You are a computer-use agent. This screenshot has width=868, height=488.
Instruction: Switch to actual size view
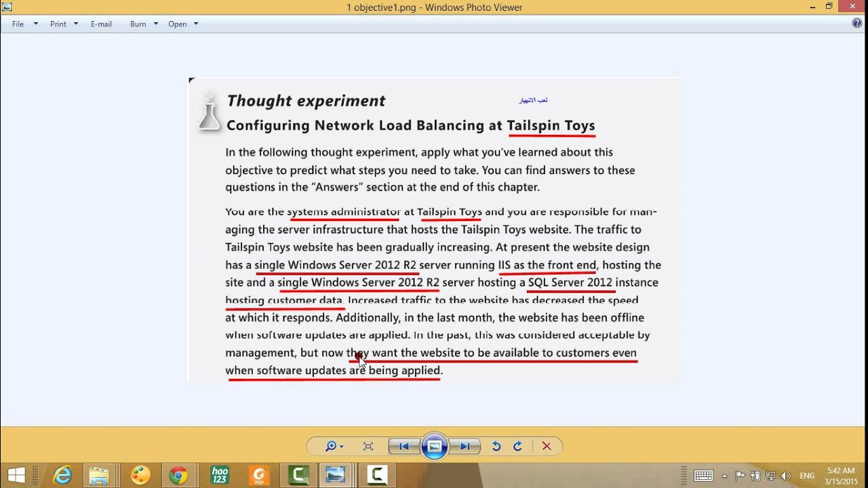pos(368,446)
